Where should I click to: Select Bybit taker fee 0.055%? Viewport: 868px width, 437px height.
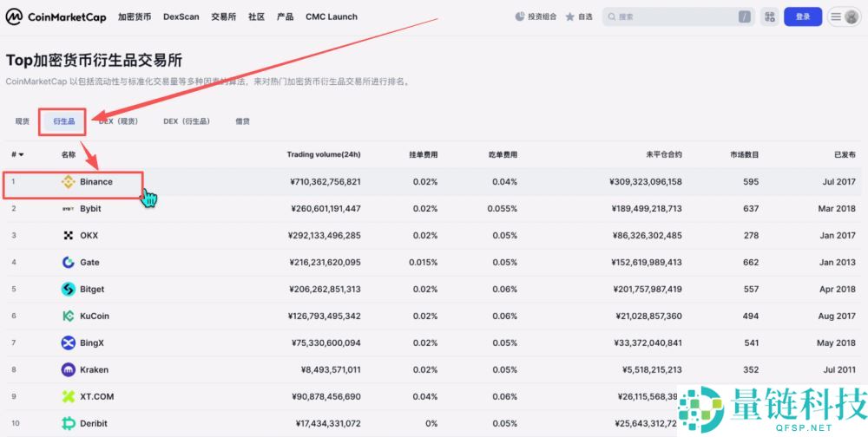(x=503, y=209)
